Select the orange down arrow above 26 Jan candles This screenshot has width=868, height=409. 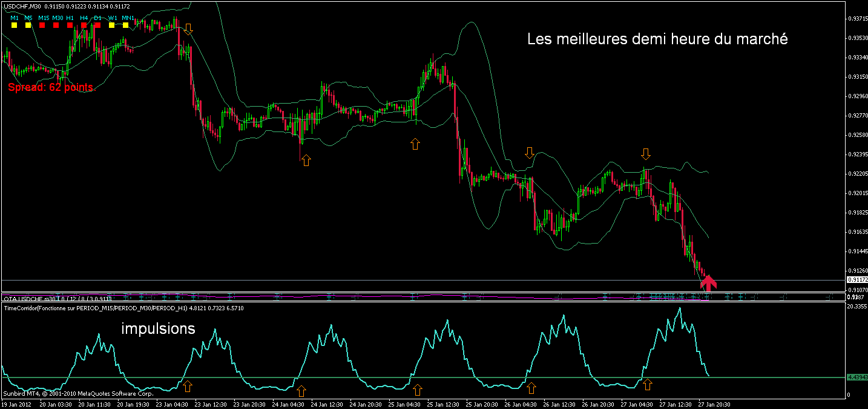[x=530, y=153]
